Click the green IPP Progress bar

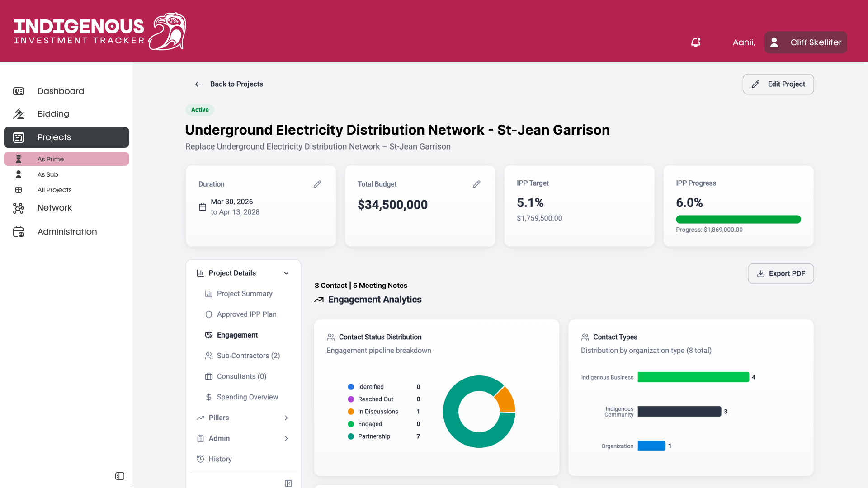click(x=738, y=219)
